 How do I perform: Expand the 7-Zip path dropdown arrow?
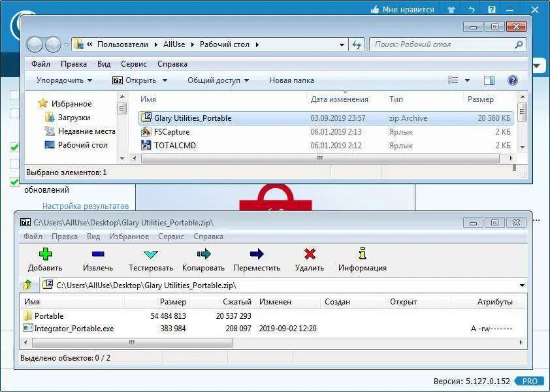pyautogui.click(x=522, y=285)
